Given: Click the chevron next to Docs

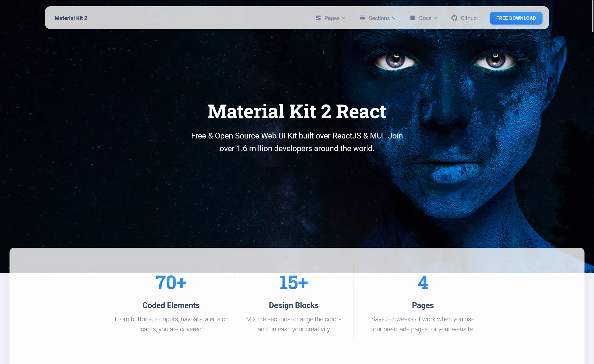Looking at the screenshot, I should [x=435, y=18].
